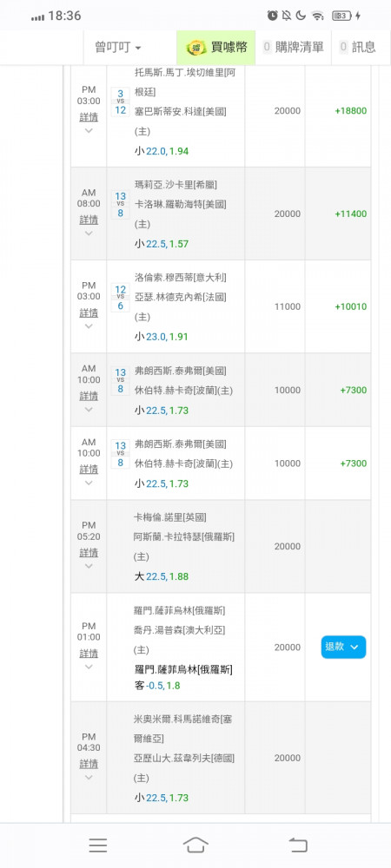Image resolution: width=391 pixels, height=868 pixels.
Task: Expand chevron under 瑪莉亞.沙卡里 match details
Action: coord(89,233)
